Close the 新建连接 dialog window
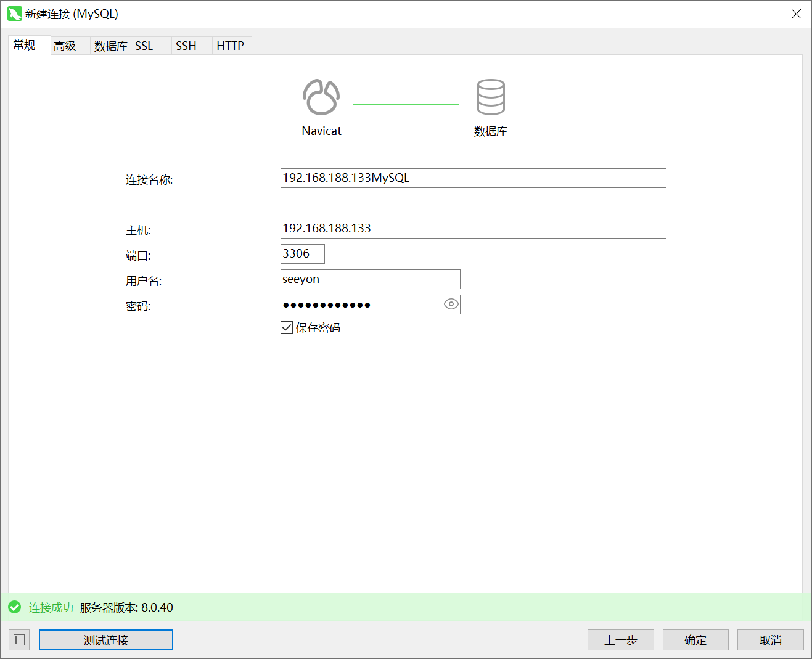 [797, 14]
